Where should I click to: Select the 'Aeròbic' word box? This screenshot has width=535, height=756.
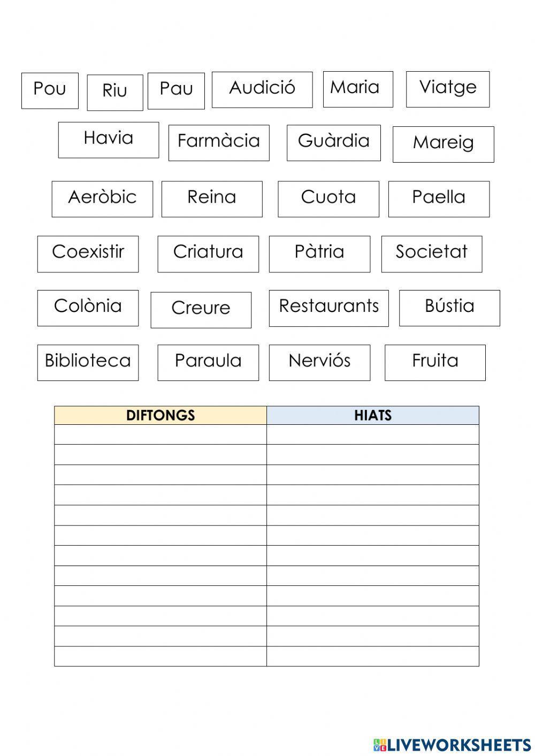click(x=102, y=198)
